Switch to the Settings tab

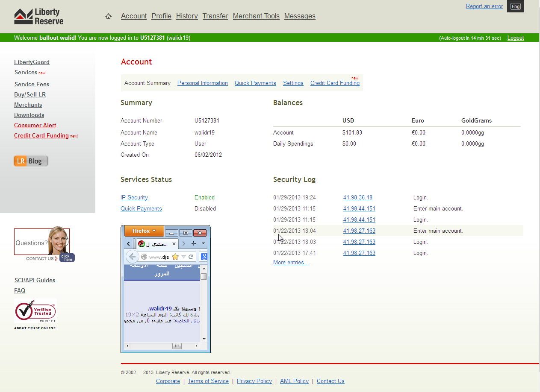click(293, 83)
